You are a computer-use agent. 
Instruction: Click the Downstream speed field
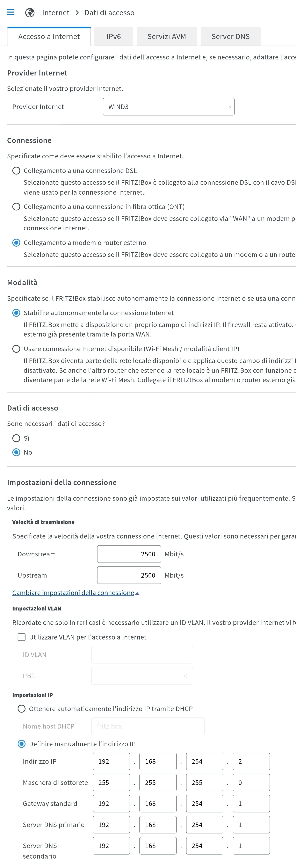point(129,554)
